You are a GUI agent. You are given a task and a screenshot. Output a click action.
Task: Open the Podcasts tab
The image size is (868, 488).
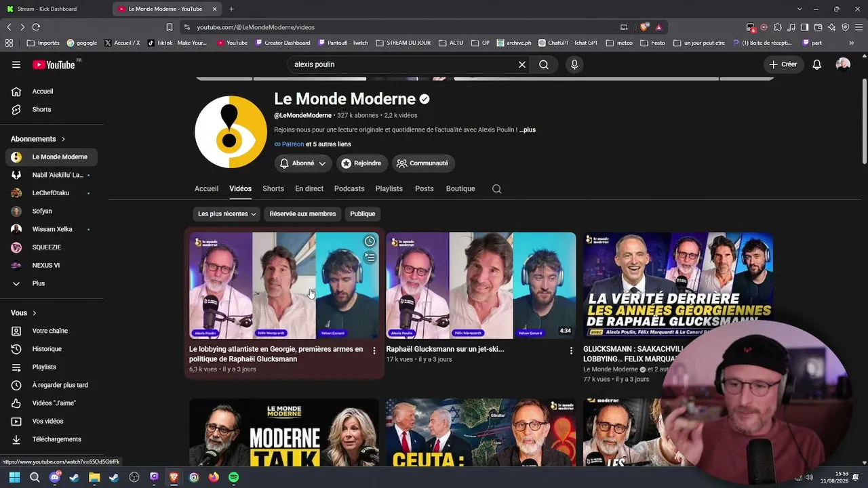pyautogui.click(x=349, y=189)
